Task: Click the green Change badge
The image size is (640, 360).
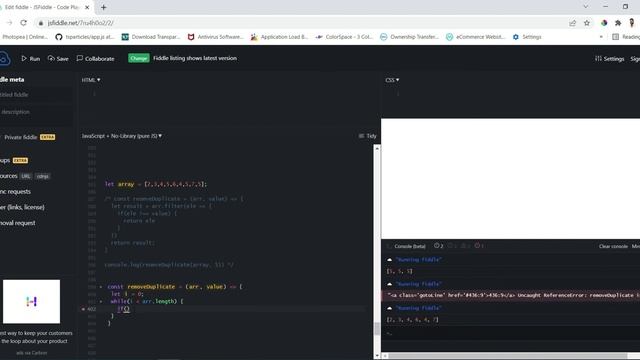Action: [x=139, y=58]
